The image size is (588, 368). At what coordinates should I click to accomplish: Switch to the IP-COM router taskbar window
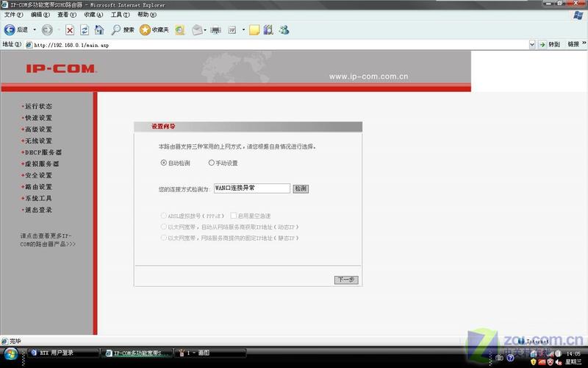click(137, 353)
